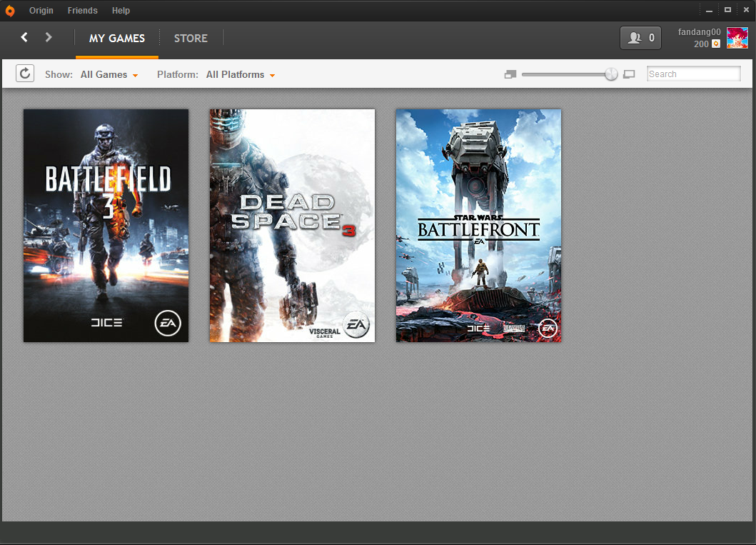Select the Star Wars Battlefront tile
Image resolution: width=756 pixels, height=545 pixels.
[x=478, y=226]
